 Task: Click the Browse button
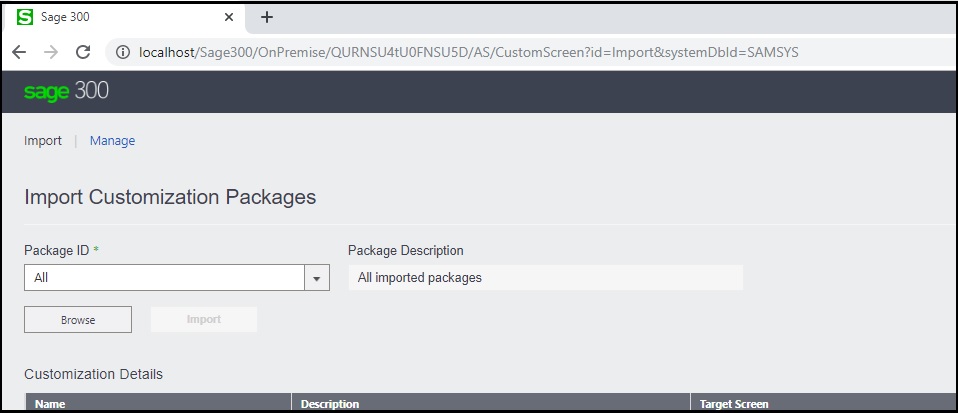coord(78,320)
